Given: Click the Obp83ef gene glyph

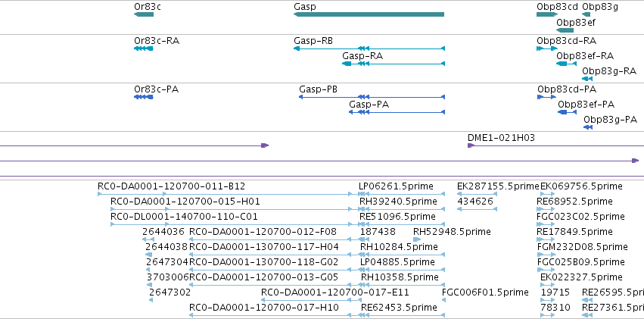Looking at the screenshot, I should (565, 30).
